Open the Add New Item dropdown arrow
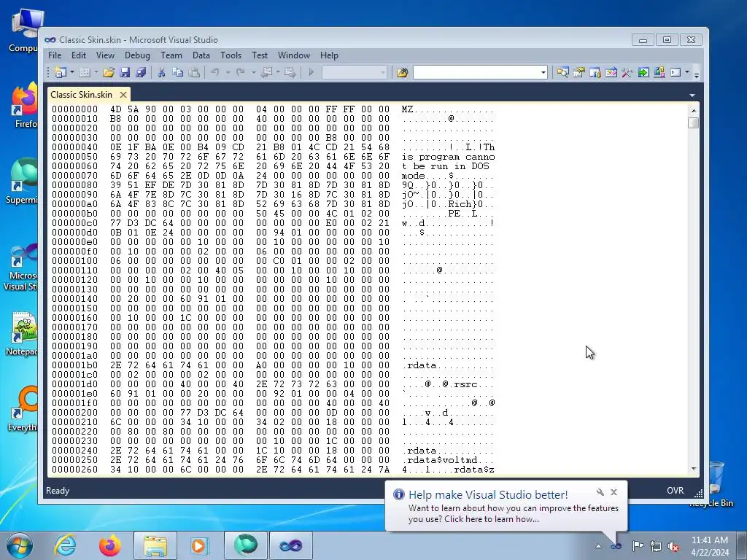Image resolution: width=747 pixels, height=560 pixels. click(x=96, y=72)
